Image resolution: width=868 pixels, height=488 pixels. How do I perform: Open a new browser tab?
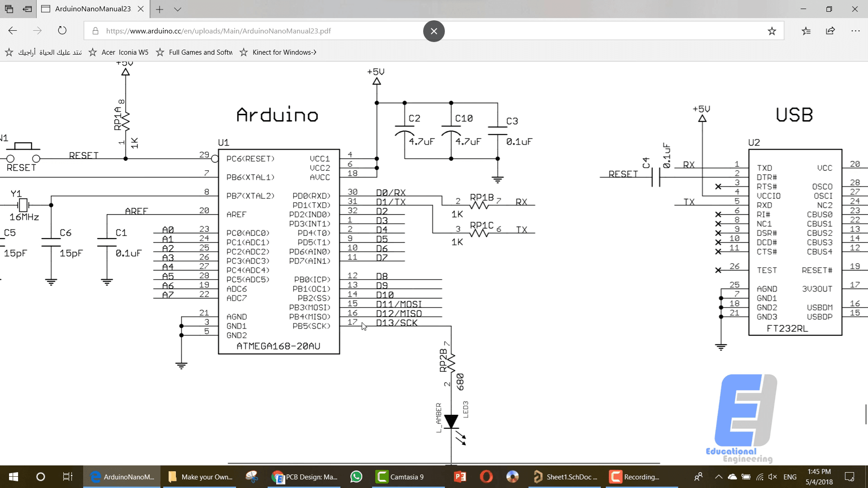coord(159,9)
